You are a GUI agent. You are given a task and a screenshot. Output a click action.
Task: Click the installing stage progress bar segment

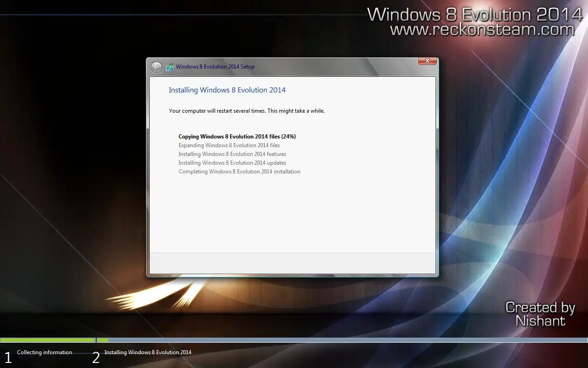(x=342, y=340)
